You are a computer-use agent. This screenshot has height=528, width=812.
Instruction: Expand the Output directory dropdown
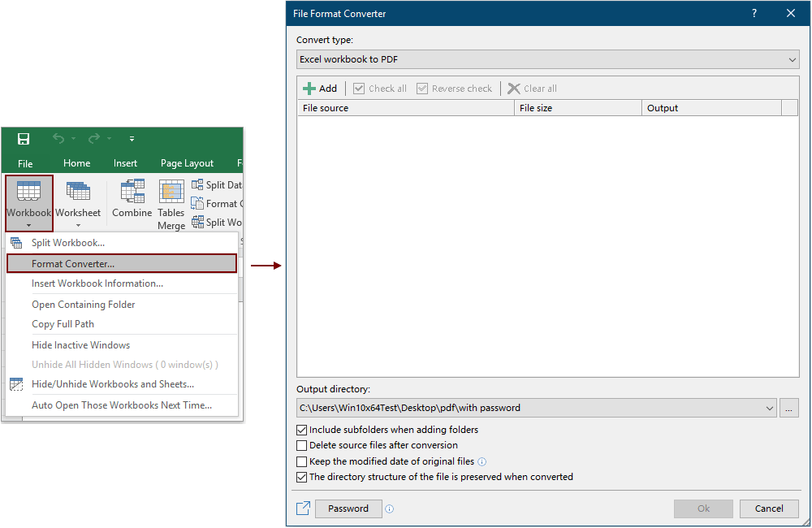coord(771,409)
